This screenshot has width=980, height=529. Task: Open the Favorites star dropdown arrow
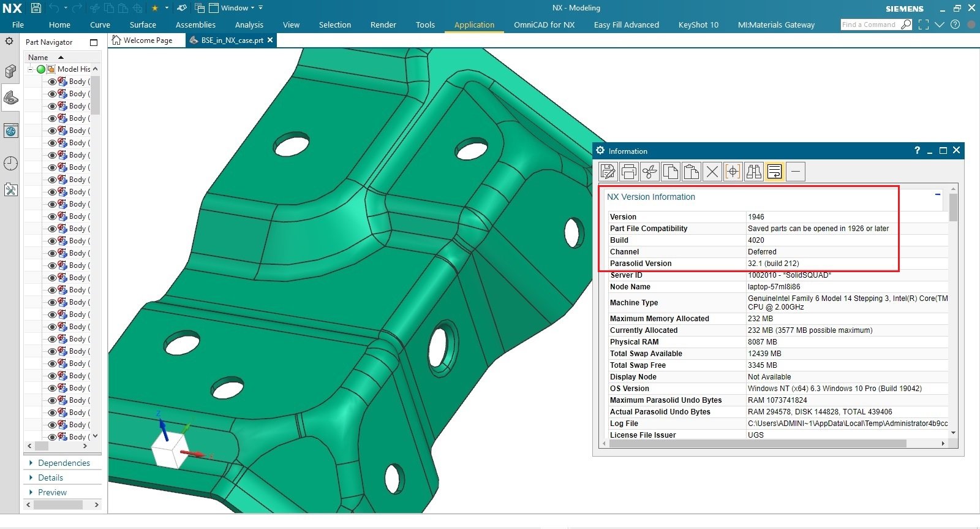(167, 8)
